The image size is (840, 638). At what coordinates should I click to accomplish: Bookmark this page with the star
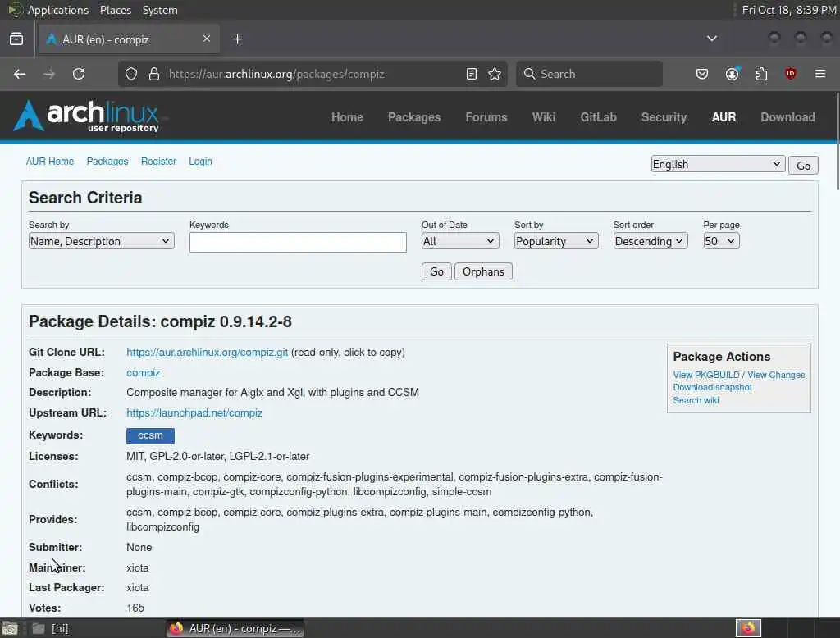[x=495, y=74]
